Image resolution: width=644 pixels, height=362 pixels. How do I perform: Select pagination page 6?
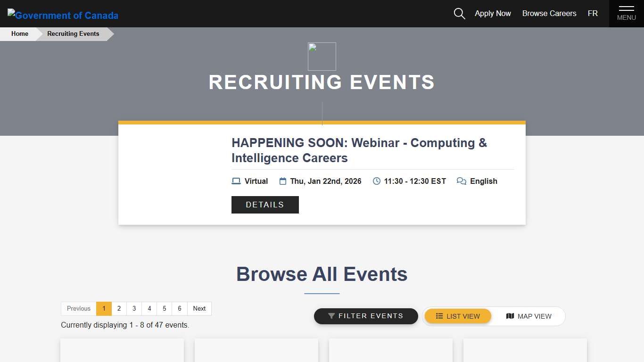tap(179, 308)
